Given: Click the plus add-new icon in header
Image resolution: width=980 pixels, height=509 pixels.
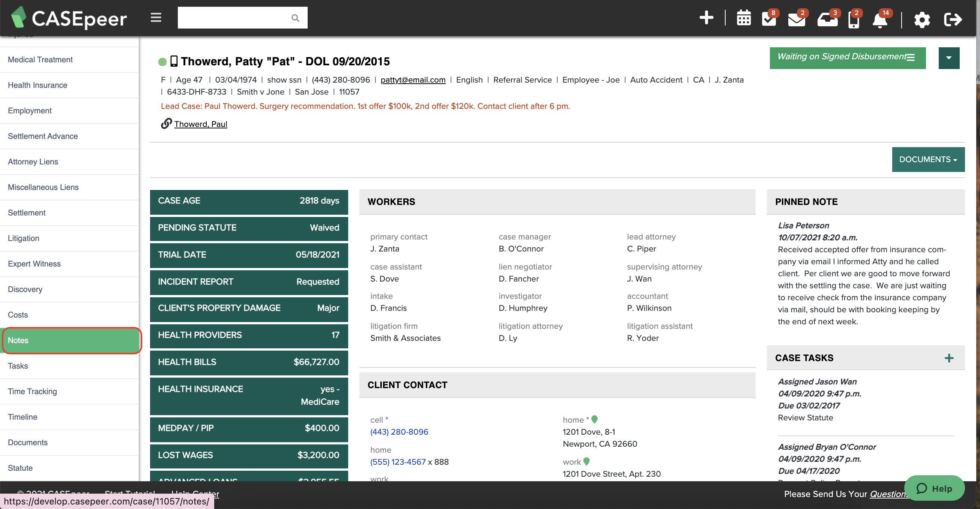Looking at the screenshot, I should pyautogui.click(x=706, y=18).
